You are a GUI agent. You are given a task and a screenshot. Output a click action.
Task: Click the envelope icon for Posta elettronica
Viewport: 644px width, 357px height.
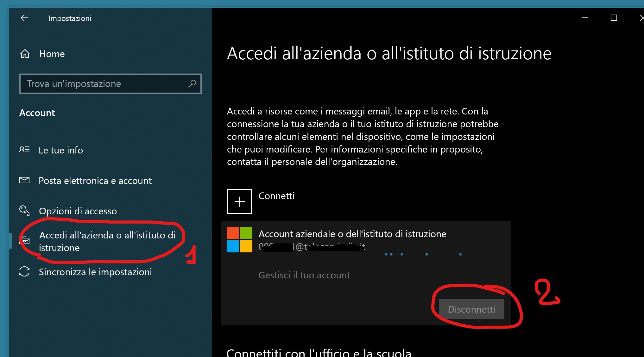(24, 180)
